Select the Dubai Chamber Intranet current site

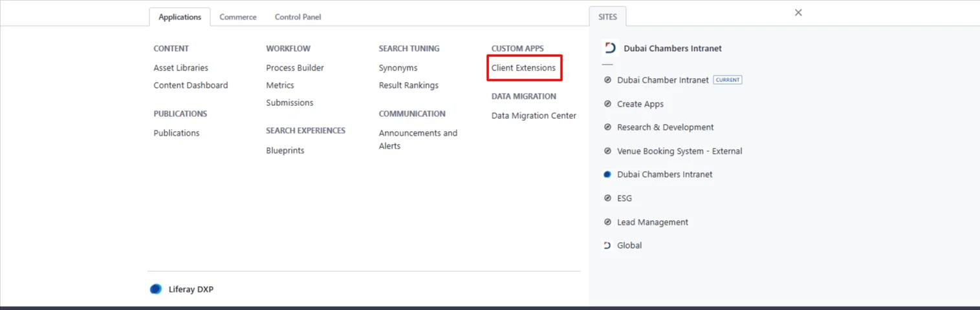click(662, 80)
